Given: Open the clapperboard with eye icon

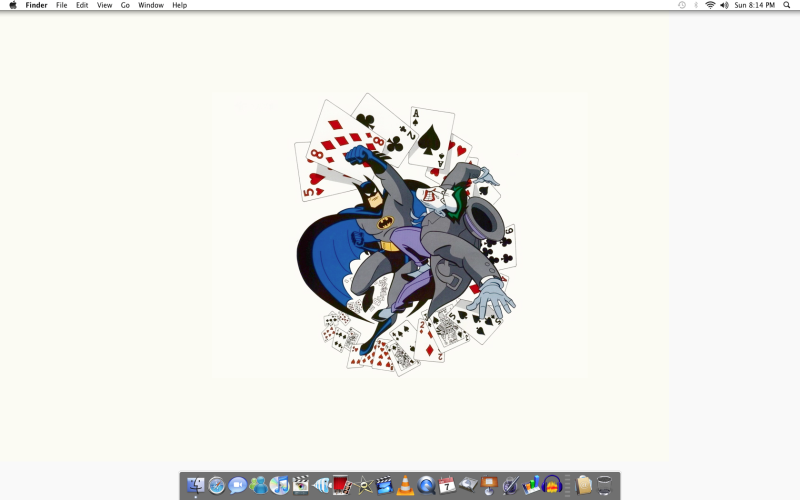Looking at the screenshot, I should coord(301,485).
